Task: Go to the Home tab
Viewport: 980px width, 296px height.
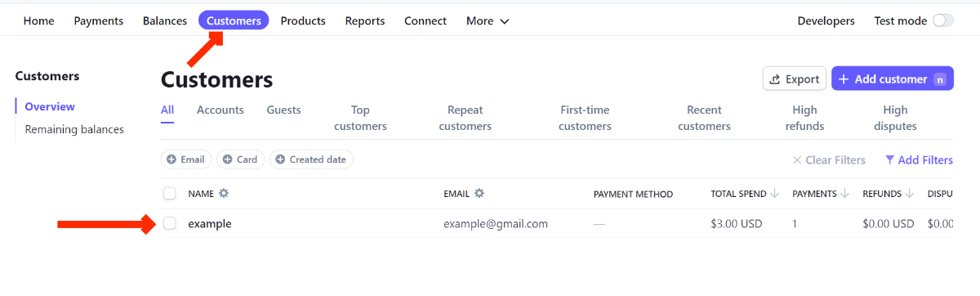Action: click(38, 21)
